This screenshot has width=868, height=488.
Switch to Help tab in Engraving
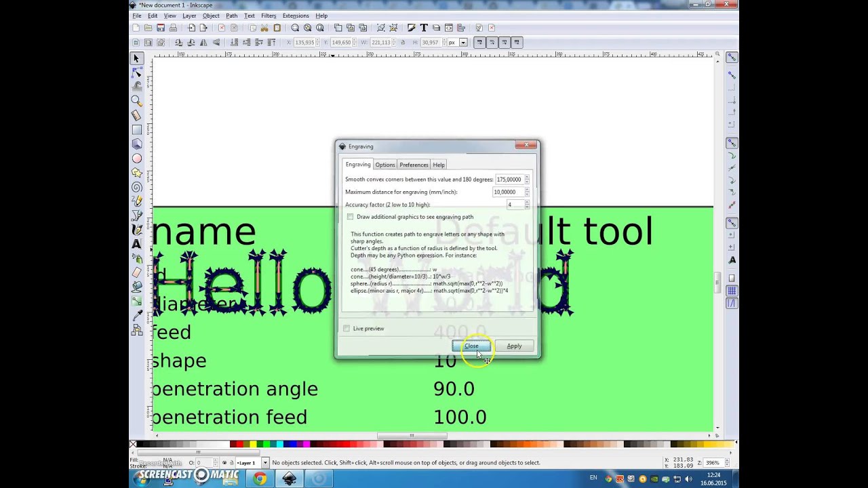click(x=439, y=165)
